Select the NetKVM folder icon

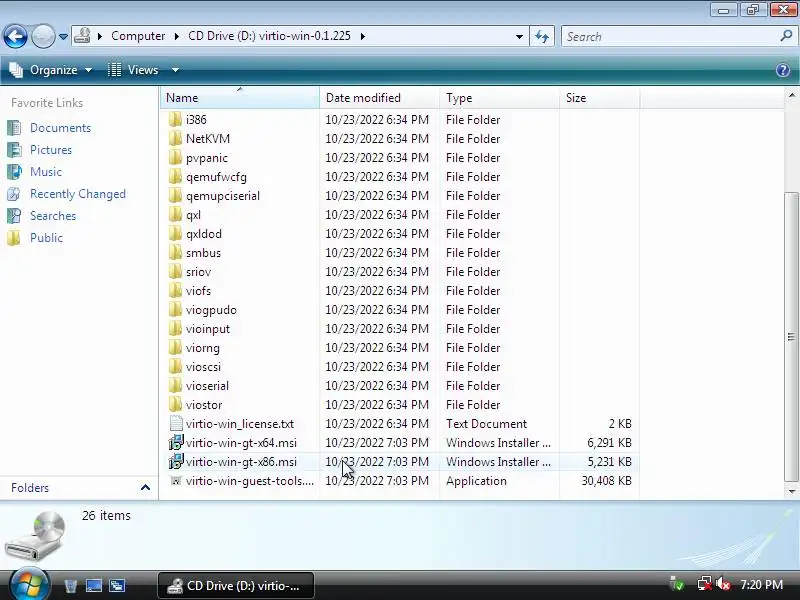tap(175, 139)
